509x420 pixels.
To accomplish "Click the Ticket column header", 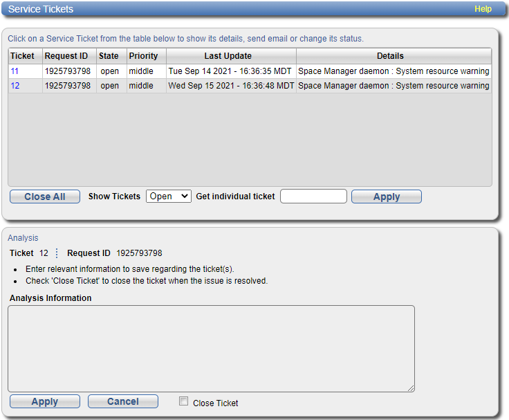I will click(22, 56).
